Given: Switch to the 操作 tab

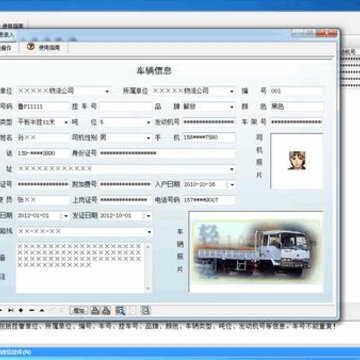Looking at the screenshot, I should pyautogui.click(x=7, y=48).
